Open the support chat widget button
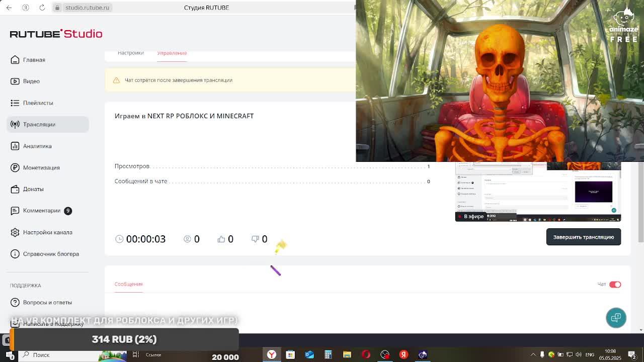Viewport: 644px width, 362px height. (616, 318)
